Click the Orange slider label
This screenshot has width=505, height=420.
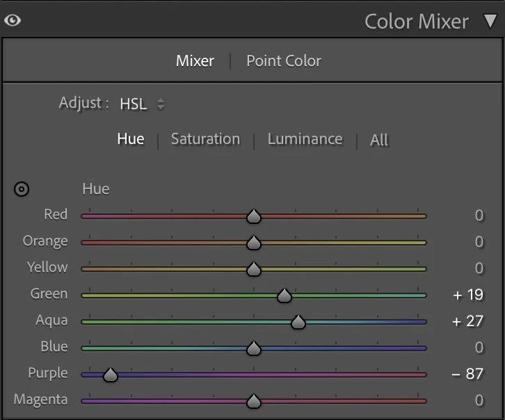[x=45, y=241]
